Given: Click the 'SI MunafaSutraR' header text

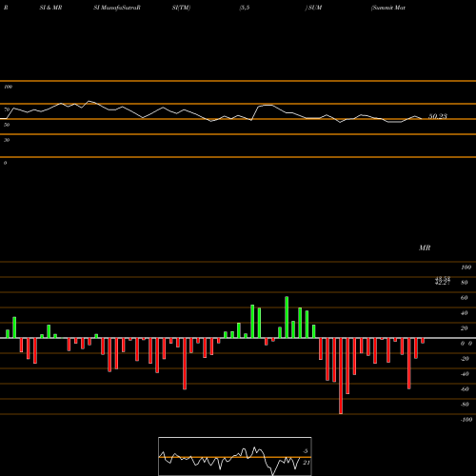Looking at the screenshot, I should click(117, 8).
